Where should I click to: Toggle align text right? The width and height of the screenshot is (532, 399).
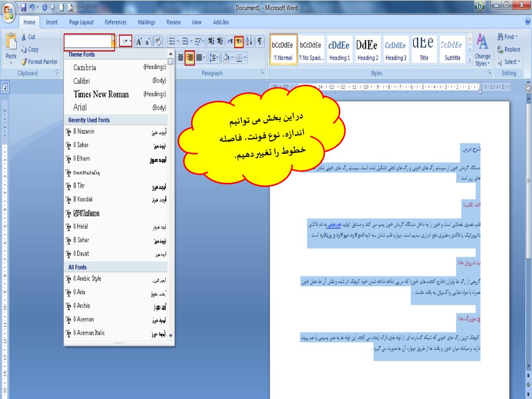(190, 58)
